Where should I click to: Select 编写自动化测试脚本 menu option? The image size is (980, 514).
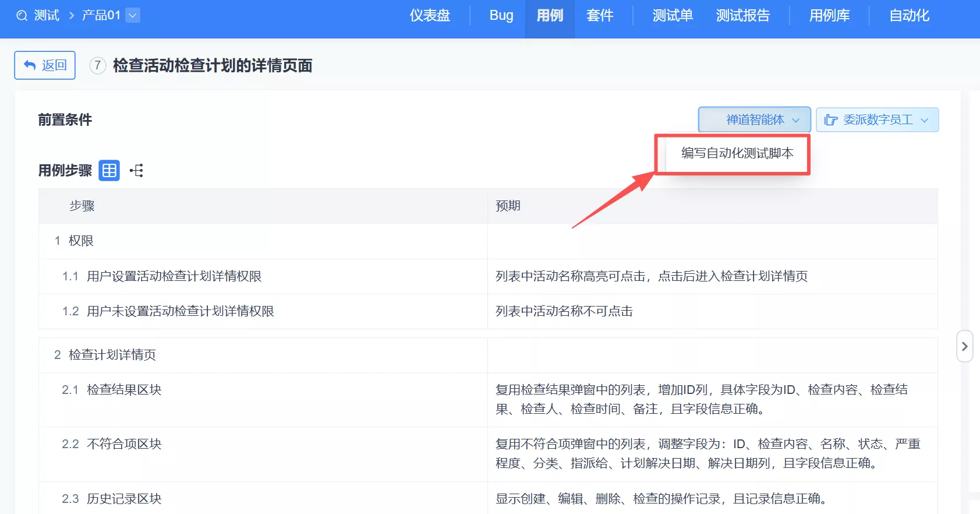pos(737,153)
